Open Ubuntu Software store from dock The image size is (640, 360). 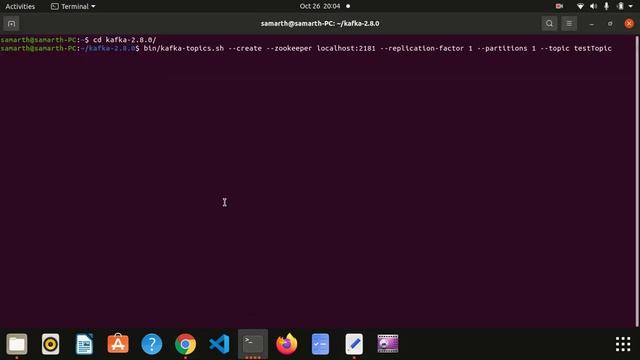[118, 344]
